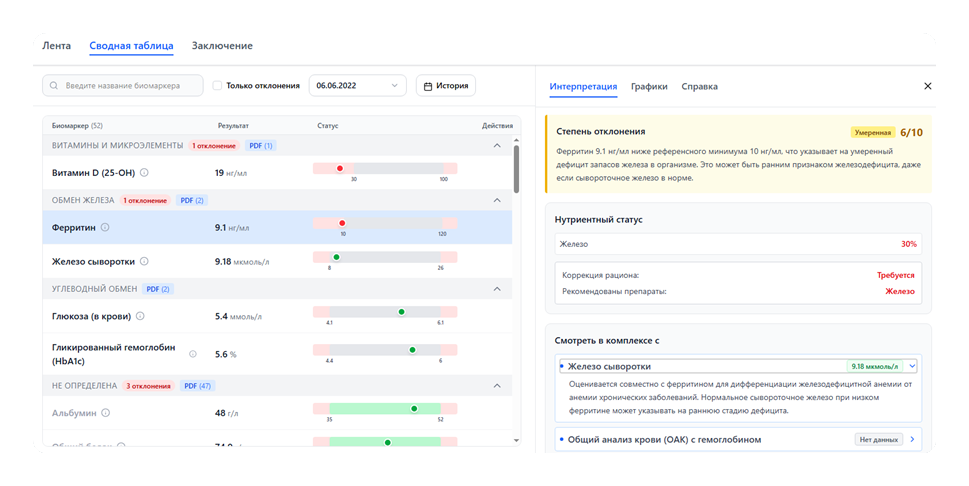Image resolution: width=969 pixels, height=486 pixels.
Task: Click the Умеренная severity badge
Action: click(873, 132)
